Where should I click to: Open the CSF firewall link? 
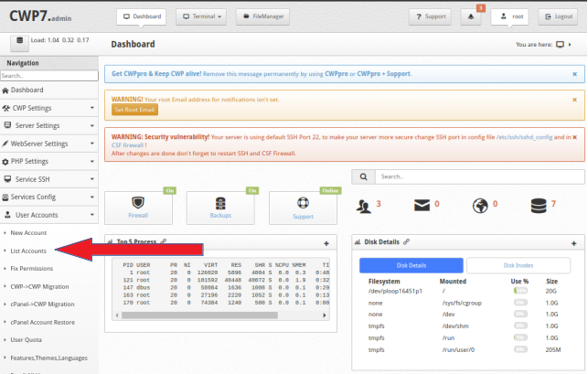(x=127, y=145)
